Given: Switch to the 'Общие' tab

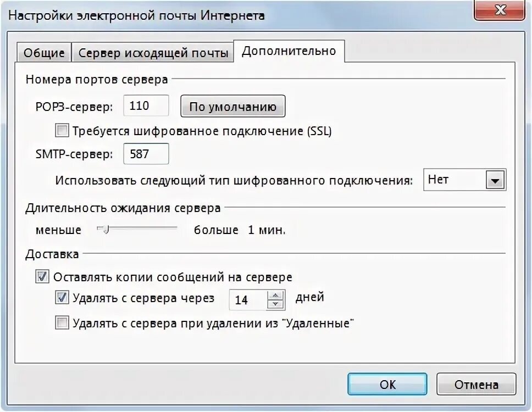Looking at the screenshot, I should (44, 53).
